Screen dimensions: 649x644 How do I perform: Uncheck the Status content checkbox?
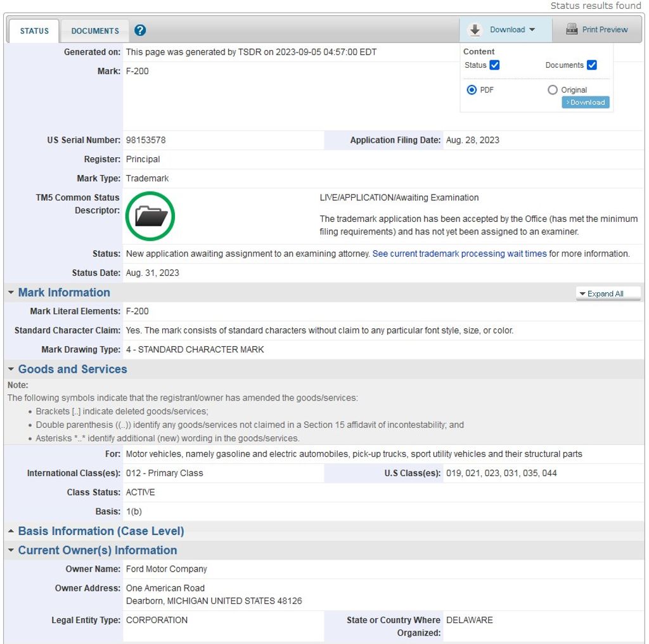click(x=495, y=65)
